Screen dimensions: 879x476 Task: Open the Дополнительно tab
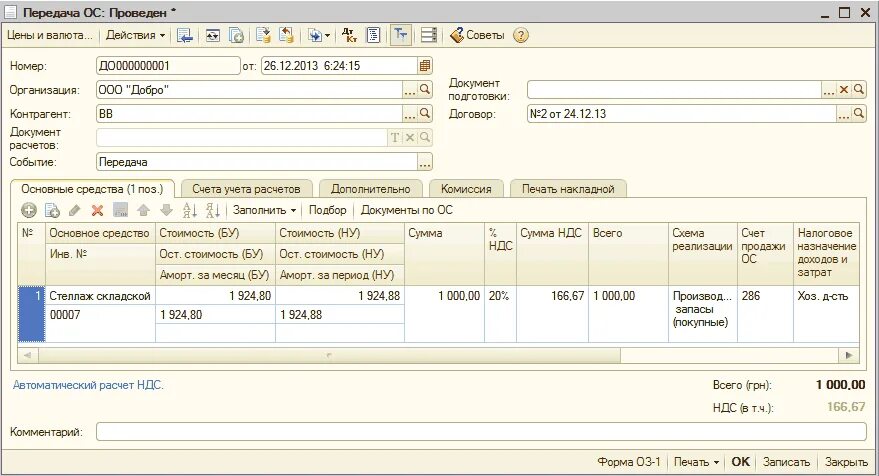click(x=371, y=190)
